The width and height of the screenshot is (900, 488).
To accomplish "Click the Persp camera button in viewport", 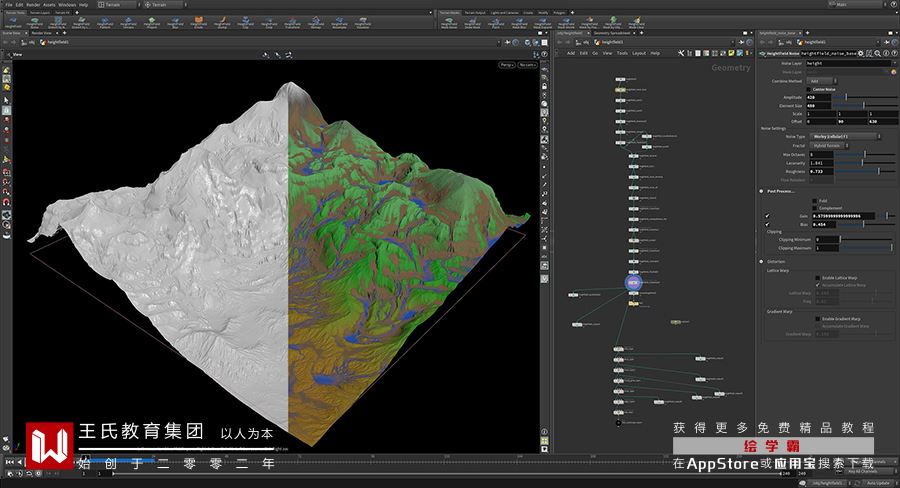I will point(506,65).
